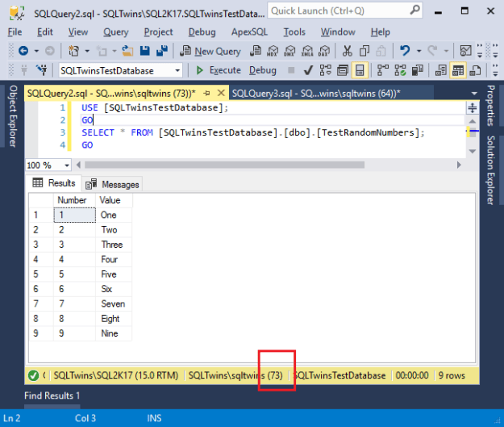Switch output to Results to Grid
The height and width of the screenshot is (427, 504).
coord(458,70)
